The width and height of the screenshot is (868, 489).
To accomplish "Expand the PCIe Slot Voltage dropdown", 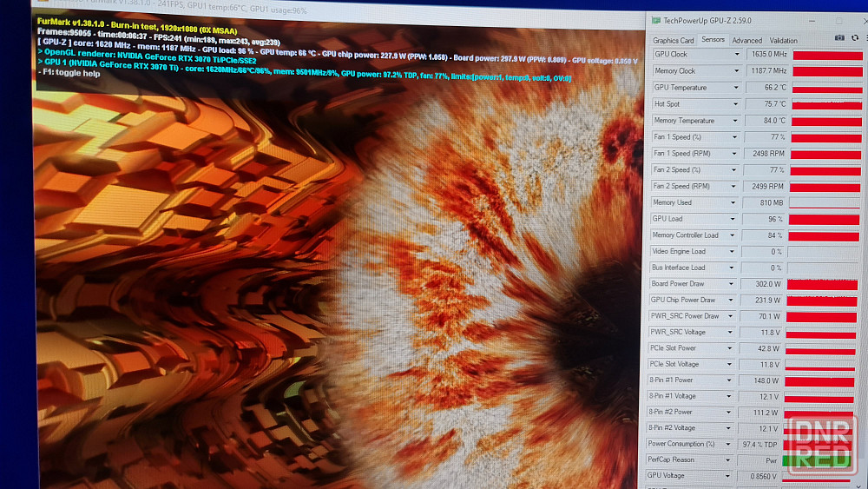I will pyautogui.click(x=729, y=365).
